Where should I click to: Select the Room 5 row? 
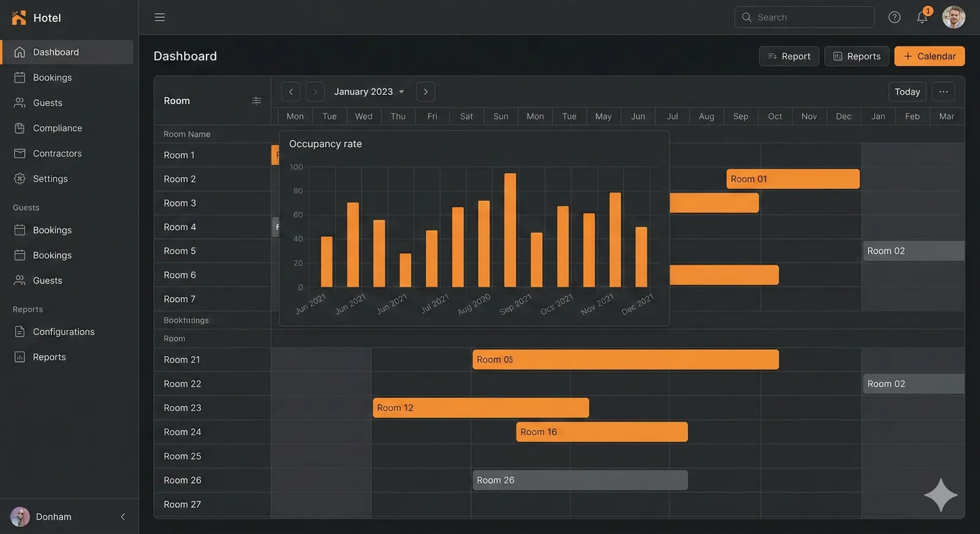click(x=213, y=251)
